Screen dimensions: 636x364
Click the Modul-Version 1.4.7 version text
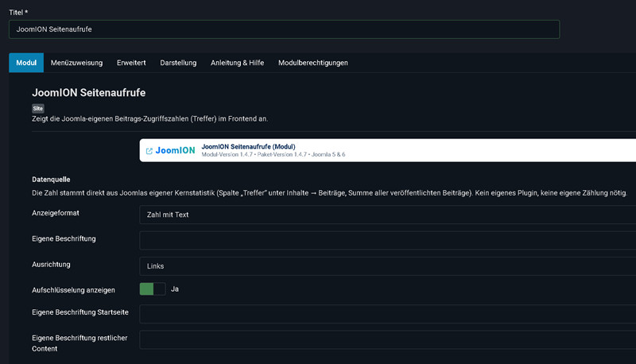(227, 154)
